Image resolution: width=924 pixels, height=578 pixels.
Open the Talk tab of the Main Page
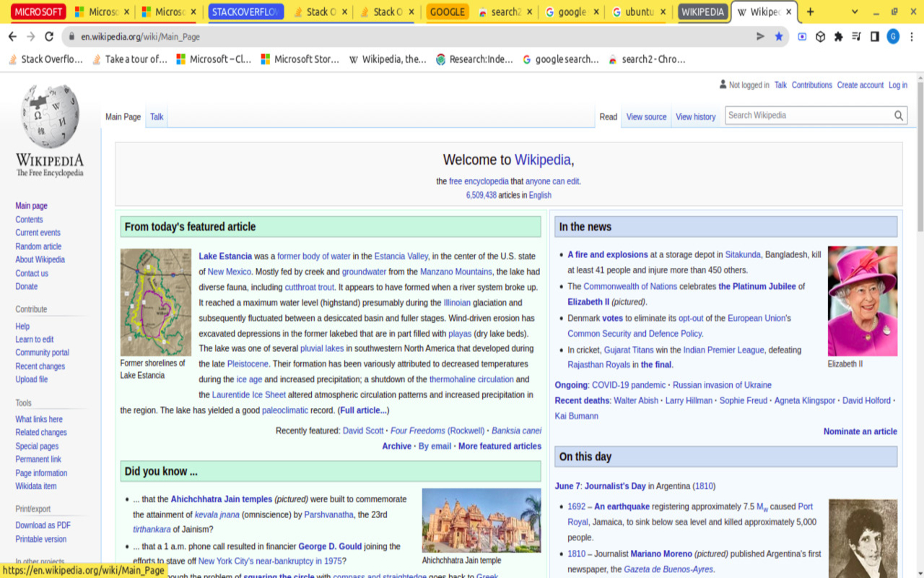(x=156, y=116)
